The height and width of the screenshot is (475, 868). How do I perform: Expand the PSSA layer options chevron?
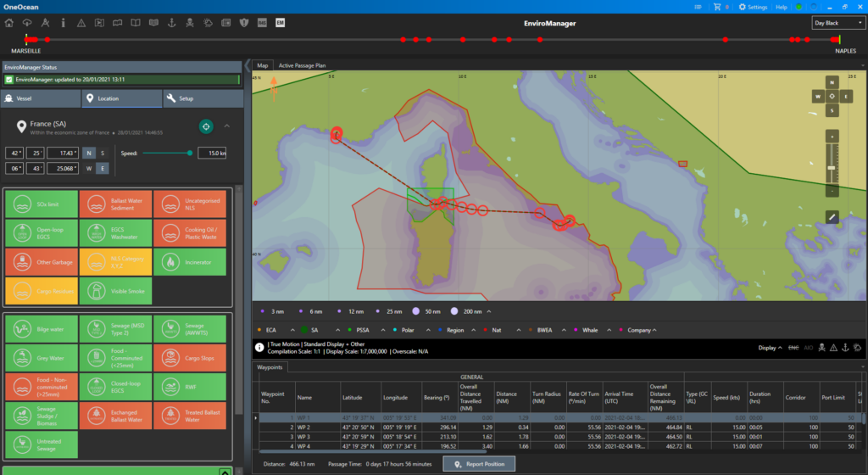click(382, 330)
